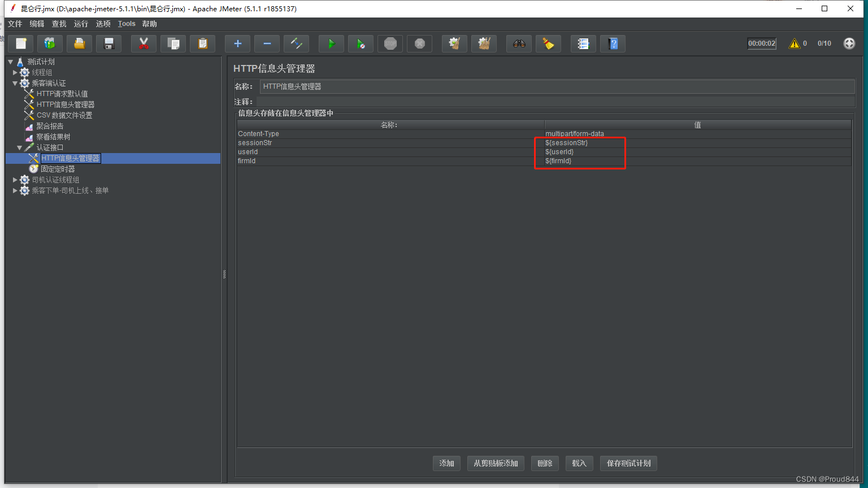868x488 pixels.
Task: Expand the 乘客下单-司机上线、接单 node arrow
Action: (x=15, y=190)
